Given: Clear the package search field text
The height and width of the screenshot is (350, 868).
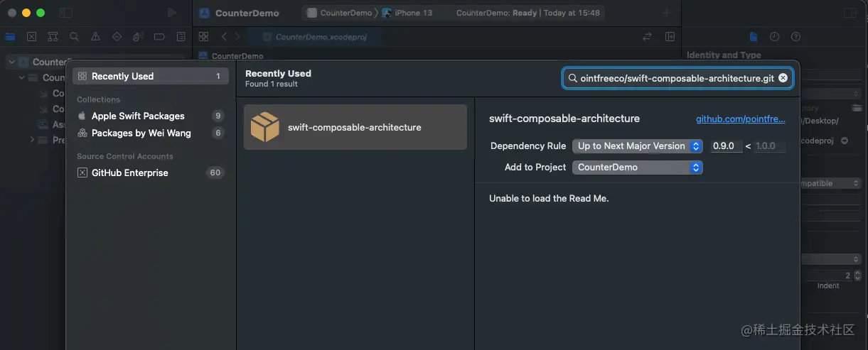Looking at the screenshot, I should (x=783, y=78).
